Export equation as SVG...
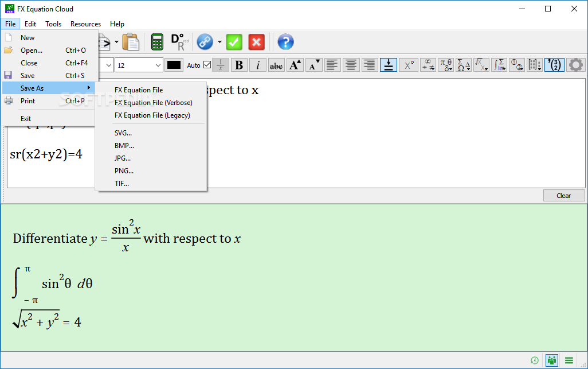The image size is (588, 369). click(151, 133)
